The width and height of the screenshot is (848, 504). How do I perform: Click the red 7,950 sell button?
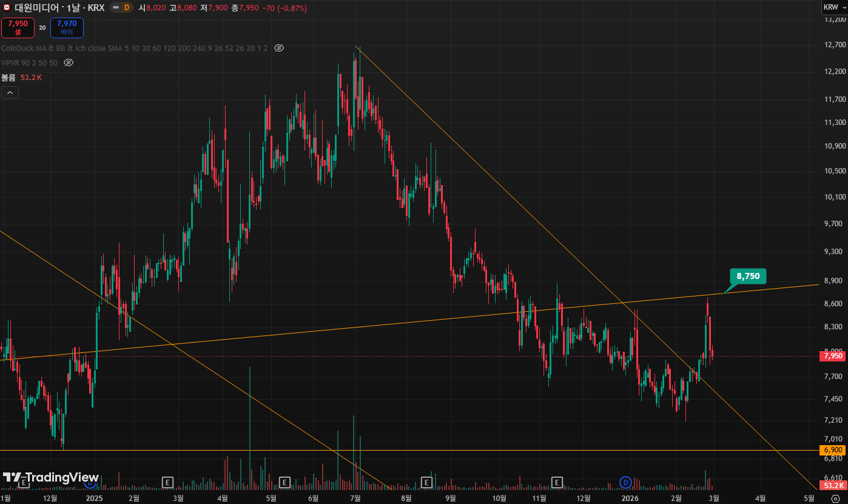point(18,27)
